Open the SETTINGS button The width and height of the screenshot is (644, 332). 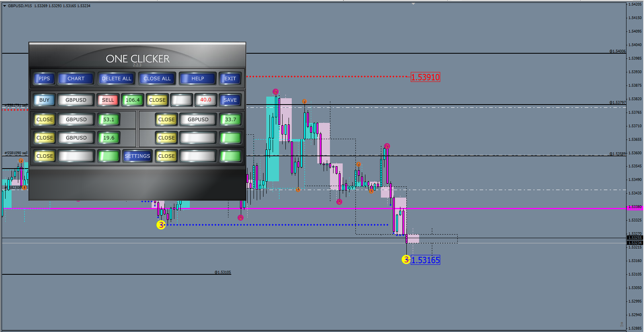tap(137, 156)
